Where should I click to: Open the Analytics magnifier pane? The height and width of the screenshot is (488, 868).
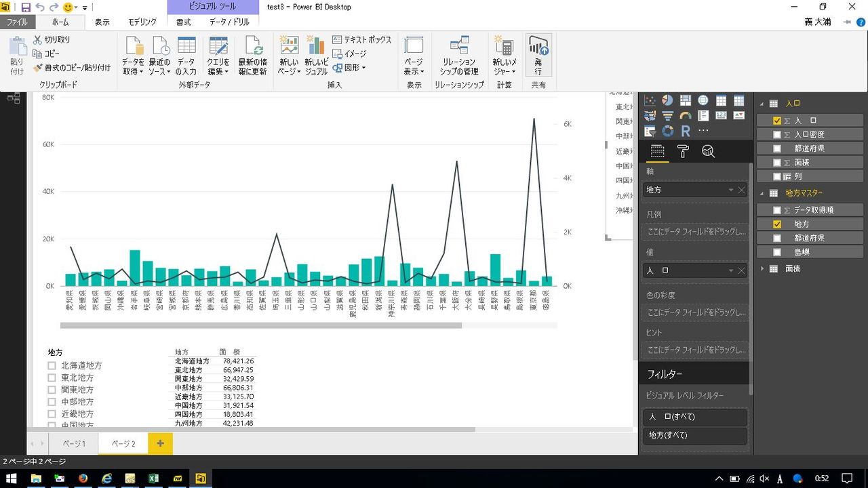[x=708, y=151]
